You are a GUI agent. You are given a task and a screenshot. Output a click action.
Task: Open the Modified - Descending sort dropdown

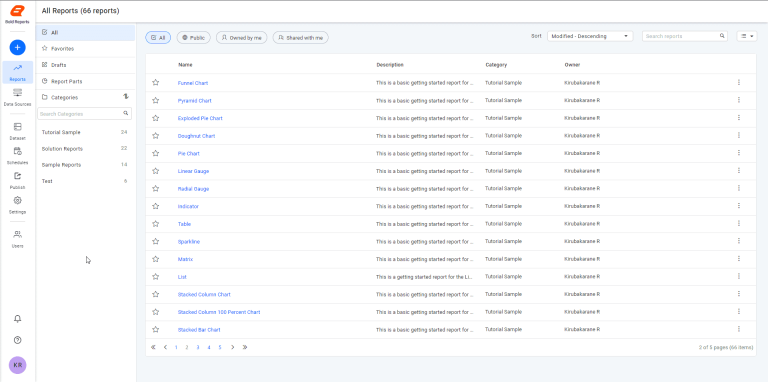[x=590, y=36]
